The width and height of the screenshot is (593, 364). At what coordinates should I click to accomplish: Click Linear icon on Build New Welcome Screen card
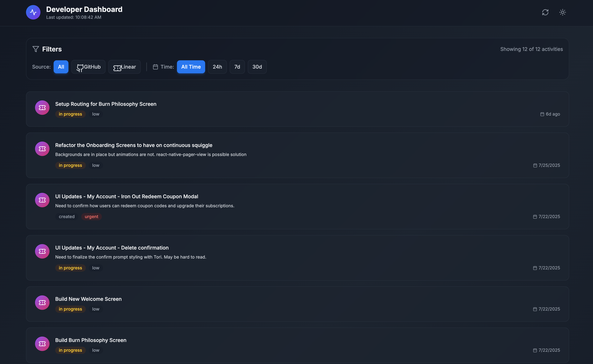pyautogui.click(x=42, y=303)
